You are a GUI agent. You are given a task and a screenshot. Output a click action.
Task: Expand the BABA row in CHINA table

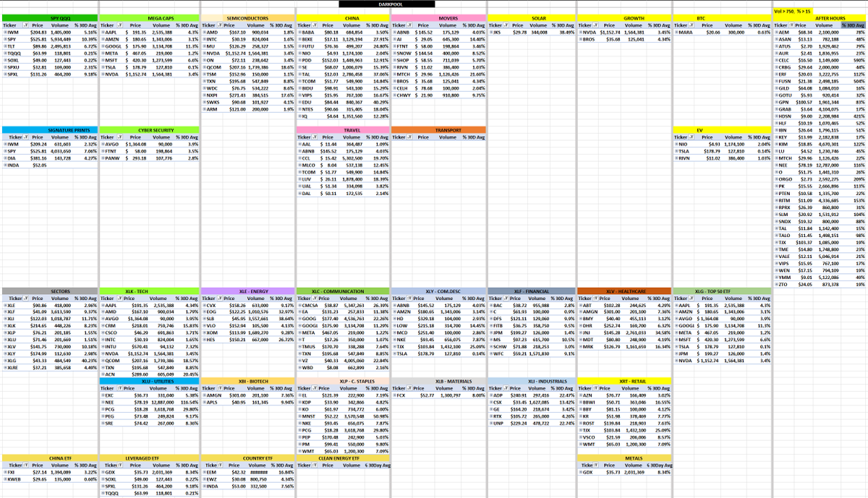[x=299, y=32]
